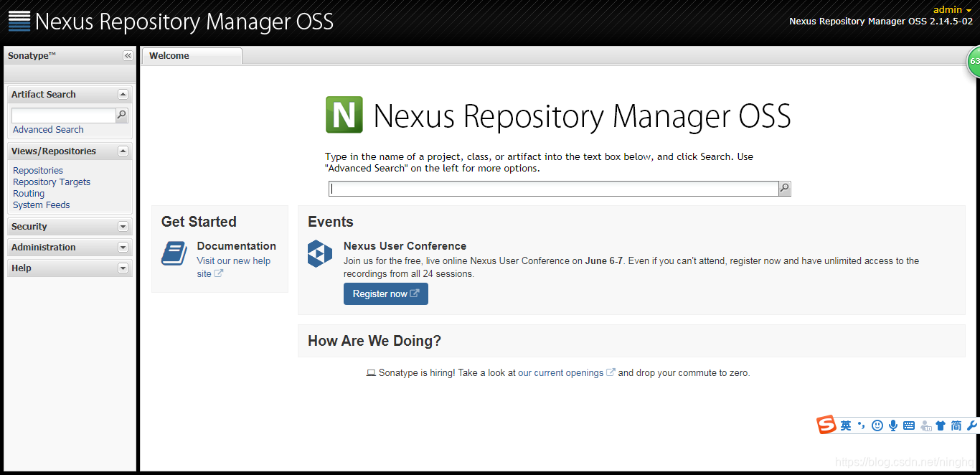Open System Feeds view
This screenshot has height=475, width=980.
[x=42, y=205]
